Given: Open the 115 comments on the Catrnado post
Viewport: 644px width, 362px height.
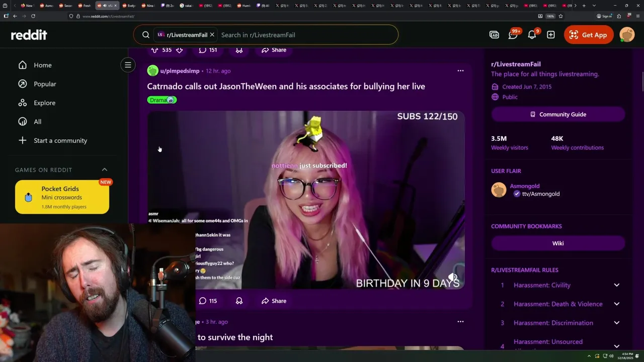Looking at the screenshot, I should [208, 301].
